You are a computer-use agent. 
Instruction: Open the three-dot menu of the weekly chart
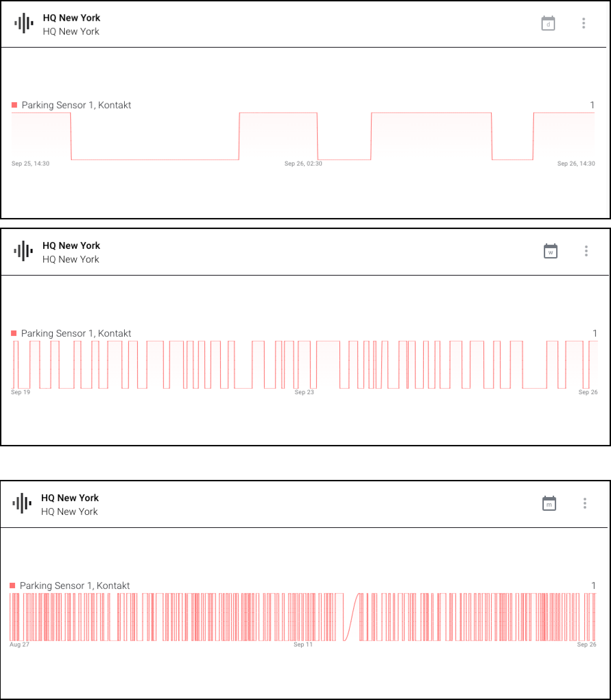coord(586,251)
